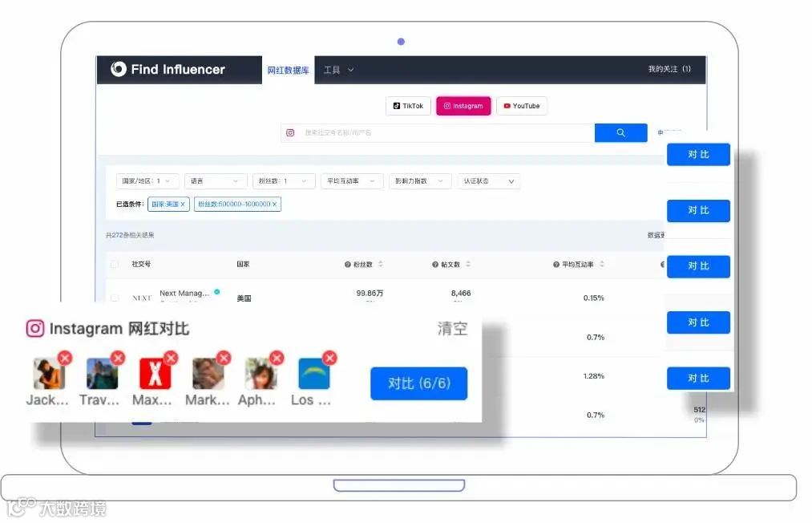Click the help icon beside 帖文数 column
Image resolution: width=812 pixels, height=523 pixels.
coord(435,265)
